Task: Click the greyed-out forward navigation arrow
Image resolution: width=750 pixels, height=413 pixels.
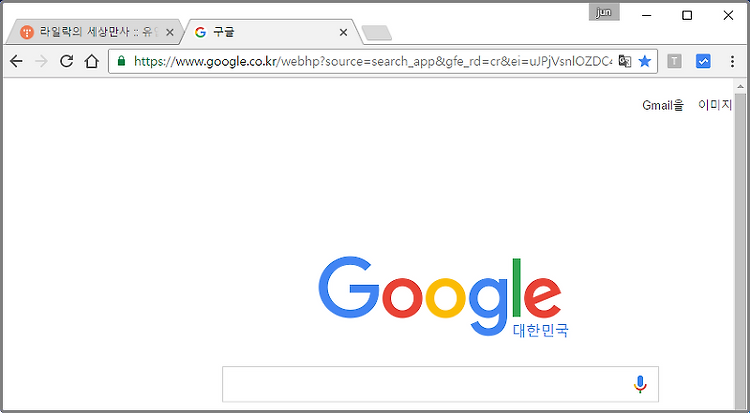Action: pos(42,61)
